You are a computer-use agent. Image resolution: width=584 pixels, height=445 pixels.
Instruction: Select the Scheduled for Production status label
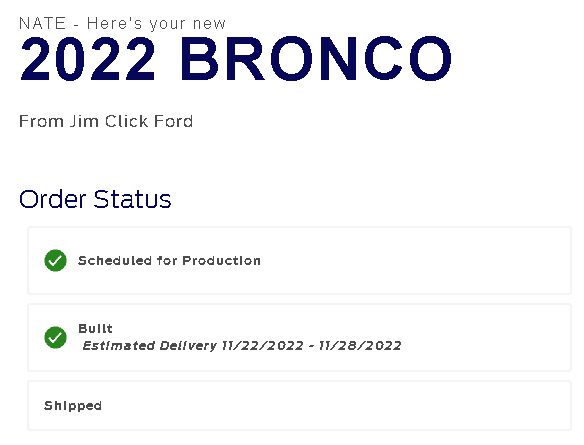169,261
